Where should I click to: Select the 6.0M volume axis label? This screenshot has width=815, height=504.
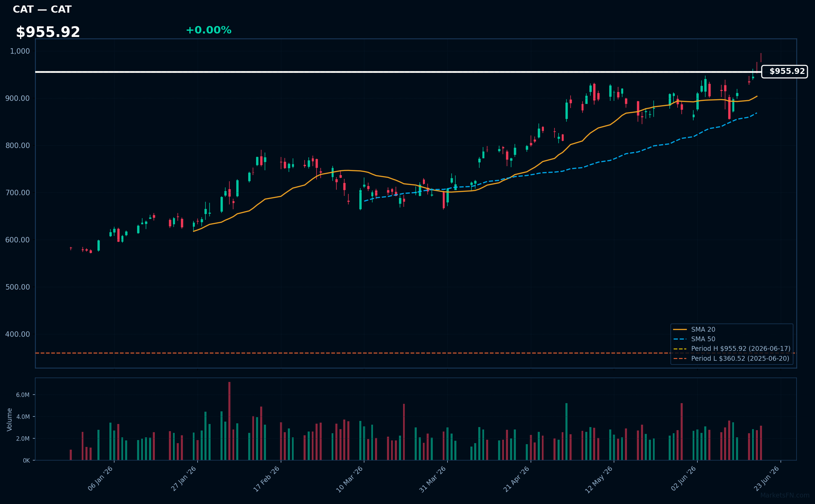click(x=23, y=395)
